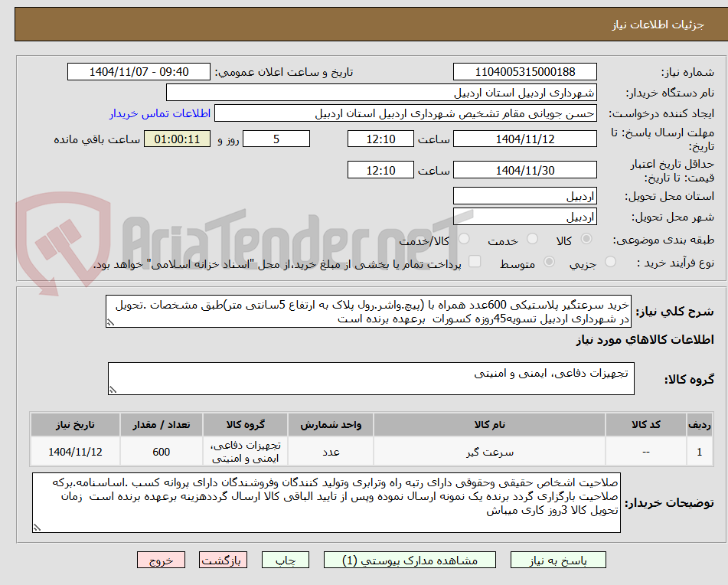Image resolution: width=728 pixels, height=585 pixels.
Task: Click the announcement date field 1404/11/07 - 09:40
Action: [x=139, y=72]
